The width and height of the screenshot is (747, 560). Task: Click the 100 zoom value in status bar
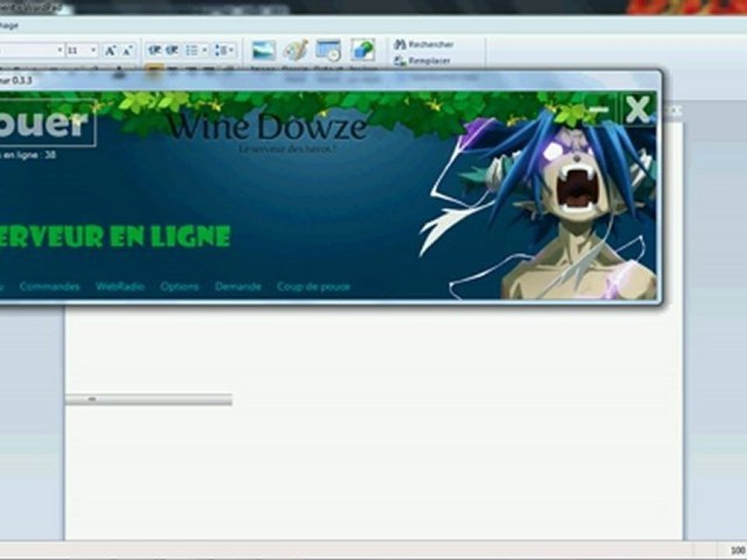(x=738, y=549)
